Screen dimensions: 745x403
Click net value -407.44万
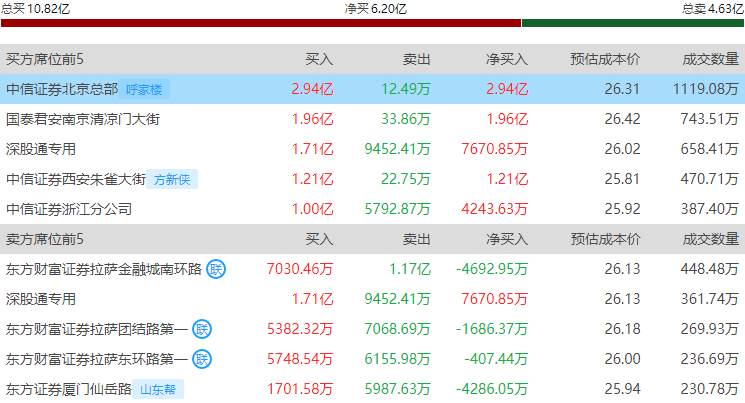pos(496,359)
